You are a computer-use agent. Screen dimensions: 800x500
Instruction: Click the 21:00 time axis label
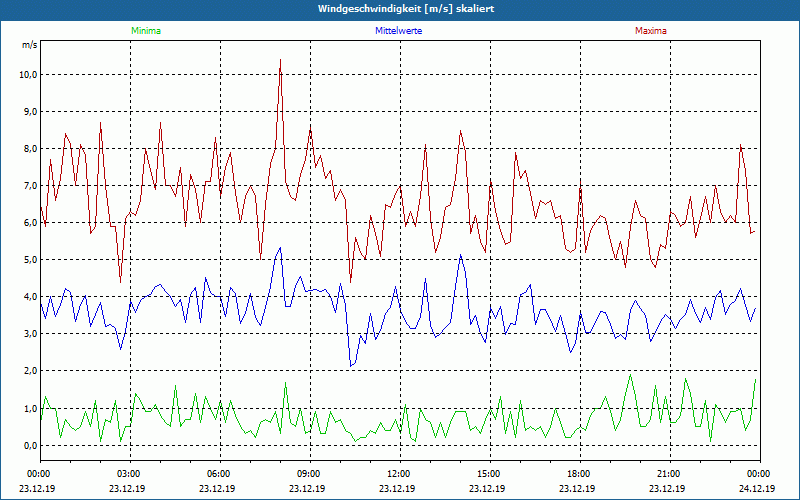click(x=670, y=474)
